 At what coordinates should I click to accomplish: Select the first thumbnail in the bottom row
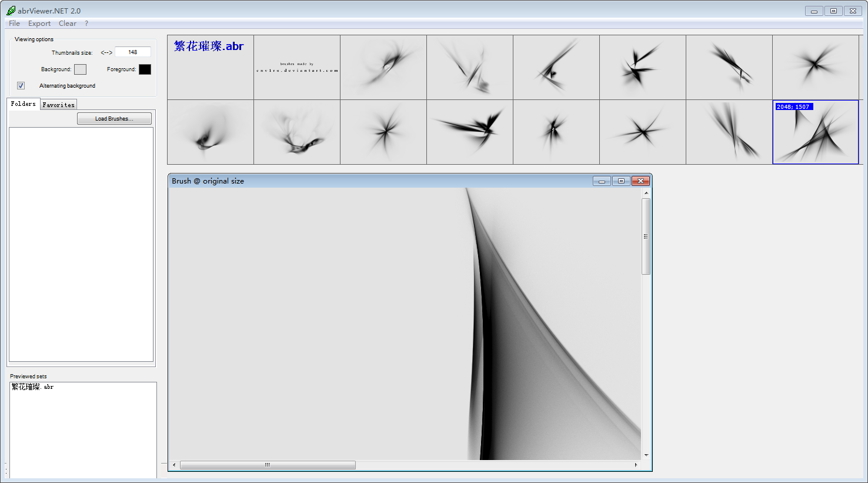(x=211, y=132)
